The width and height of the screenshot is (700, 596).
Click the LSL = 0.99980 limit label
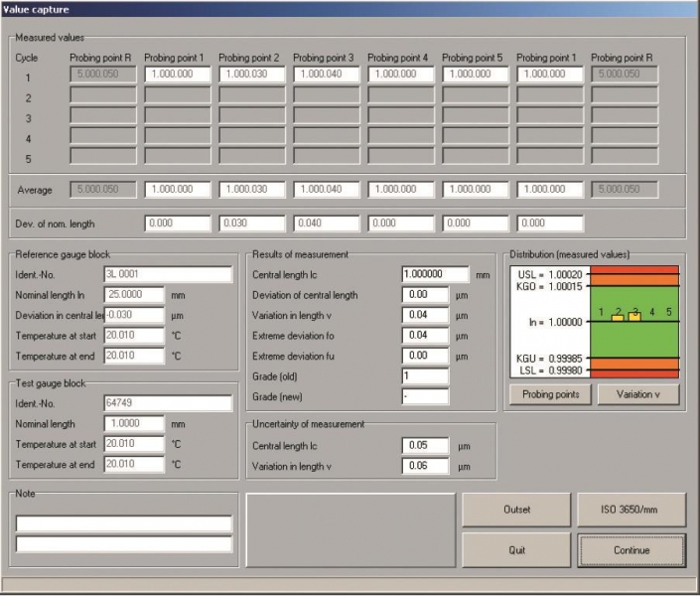pyautogui.click(x=550, y=371)
